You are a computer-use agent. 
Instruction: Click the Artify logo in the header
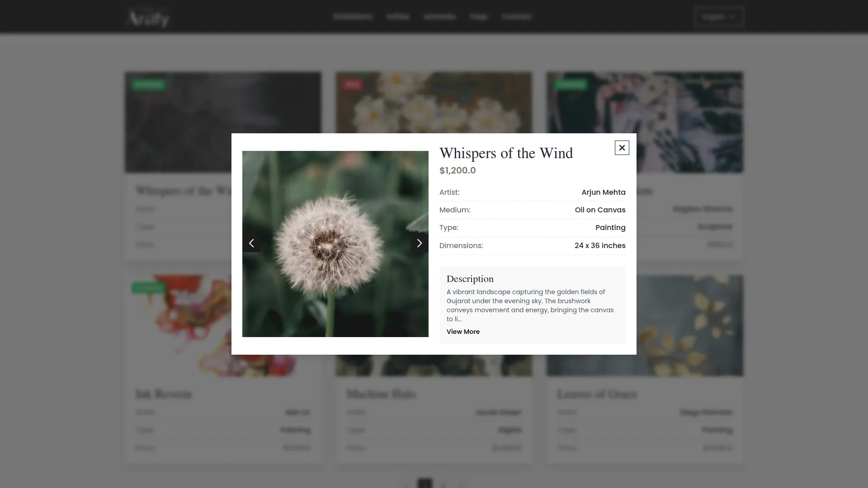(148, 18)
